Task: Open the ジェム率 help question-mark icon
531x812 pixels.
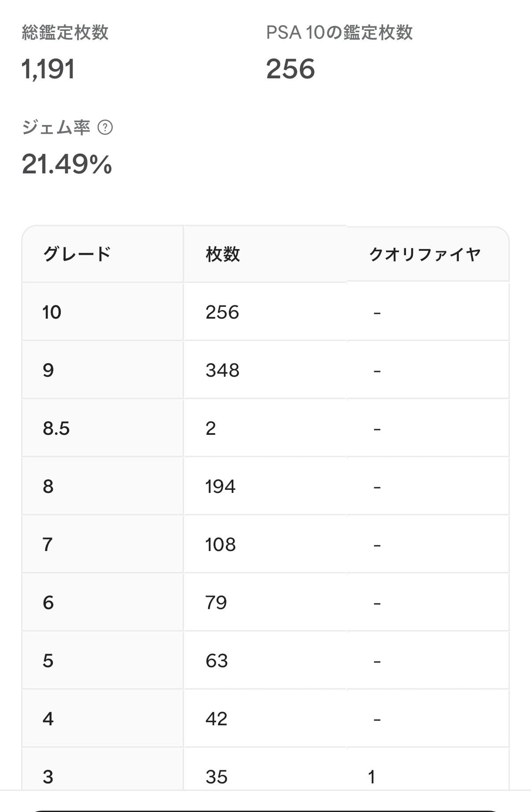Action: click(105, 128)
